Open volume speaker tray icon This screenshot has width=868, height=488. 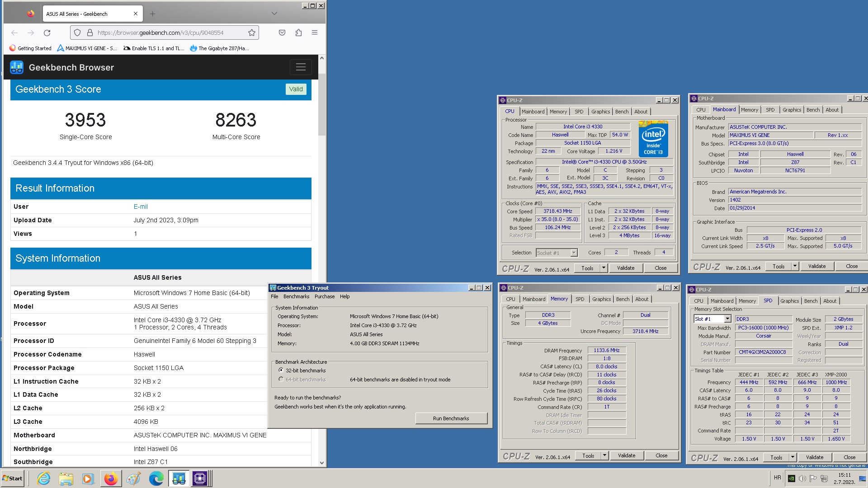pos(802,479)
